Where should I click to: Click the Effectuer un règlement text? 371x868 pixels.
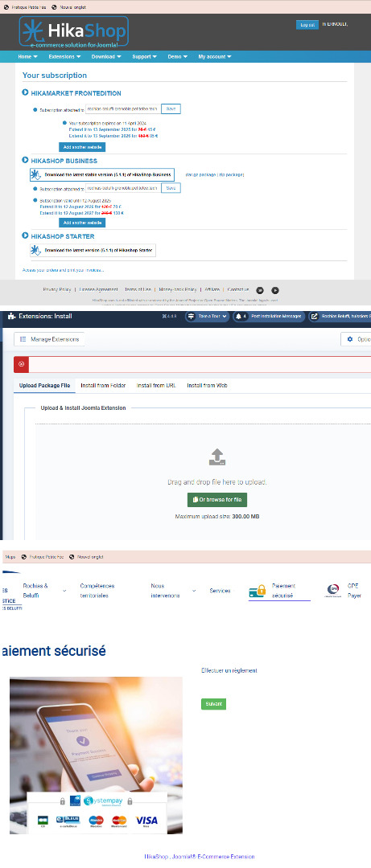point(229,670)
